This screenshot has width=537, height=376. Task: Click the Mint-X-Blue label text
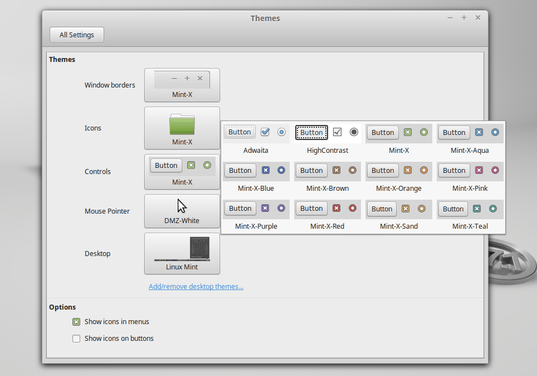256,188
